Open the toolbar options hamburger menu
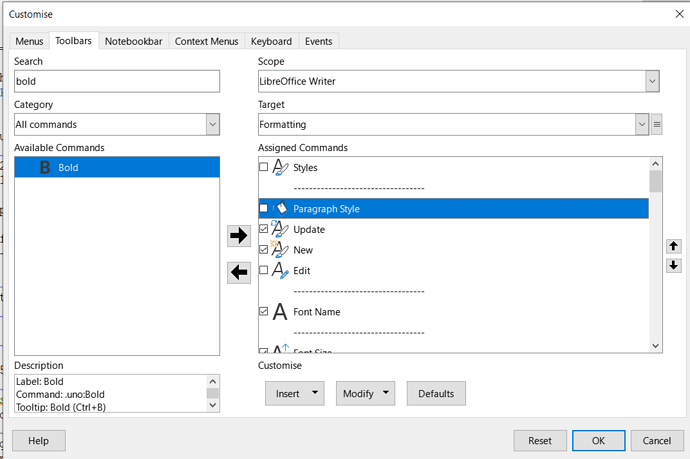 coord(657,125)
